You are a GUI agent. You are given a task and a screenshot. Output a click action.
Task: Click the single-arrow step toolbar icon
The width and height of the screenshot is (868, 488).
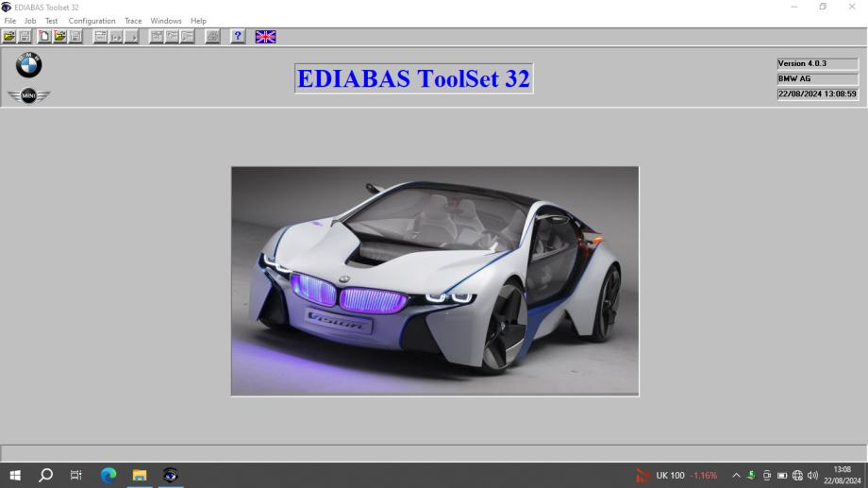coord(132,37)
